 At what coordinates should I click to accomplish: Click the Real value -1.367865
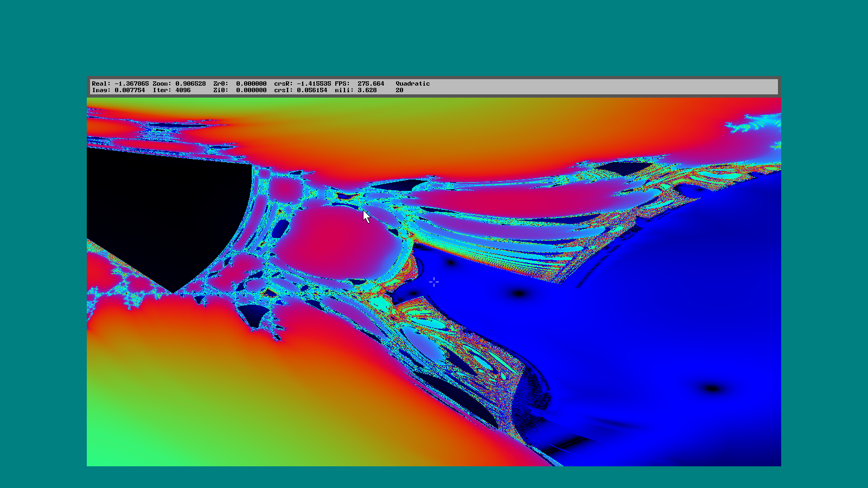pos(132,84)
